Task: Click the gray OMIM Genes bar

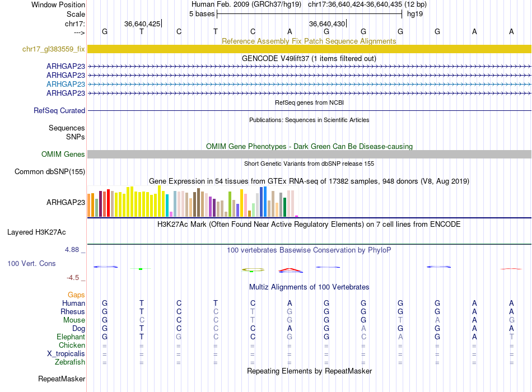Action: point(310,154)
